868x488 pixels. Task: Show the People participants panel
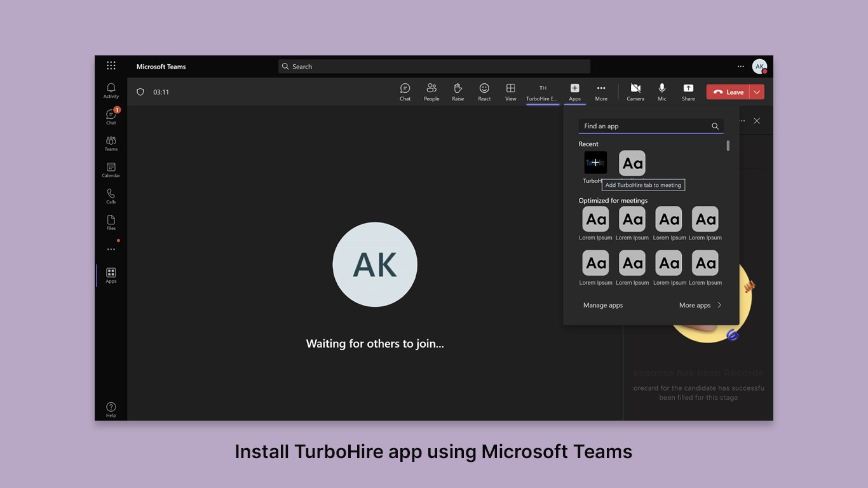[431, 92]
